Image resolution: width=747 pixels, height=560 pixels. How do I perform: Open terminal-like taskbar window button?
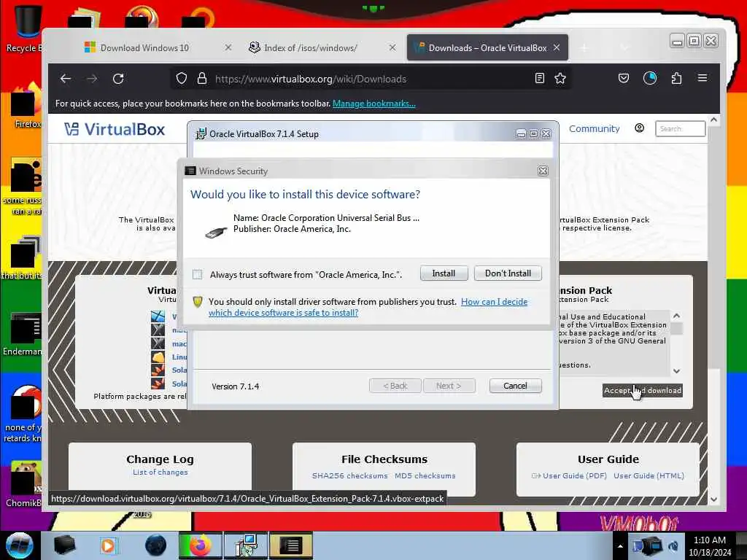coord(290,545)
